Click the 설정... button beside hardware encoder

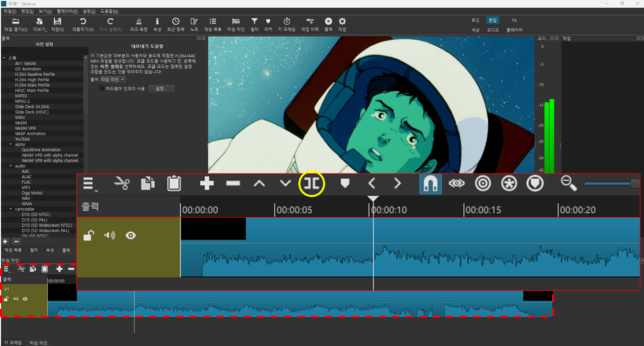click(x=161, y=89)
